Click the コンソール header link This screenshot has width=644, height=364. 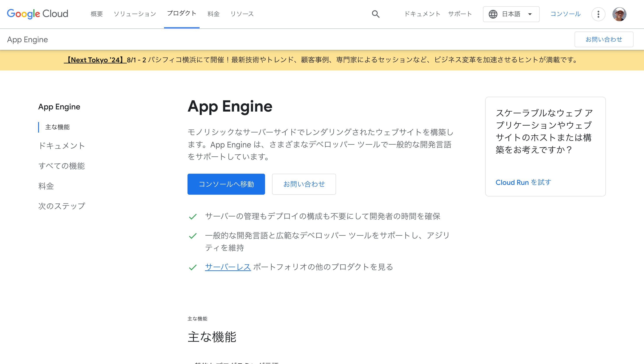pos(565,14)
